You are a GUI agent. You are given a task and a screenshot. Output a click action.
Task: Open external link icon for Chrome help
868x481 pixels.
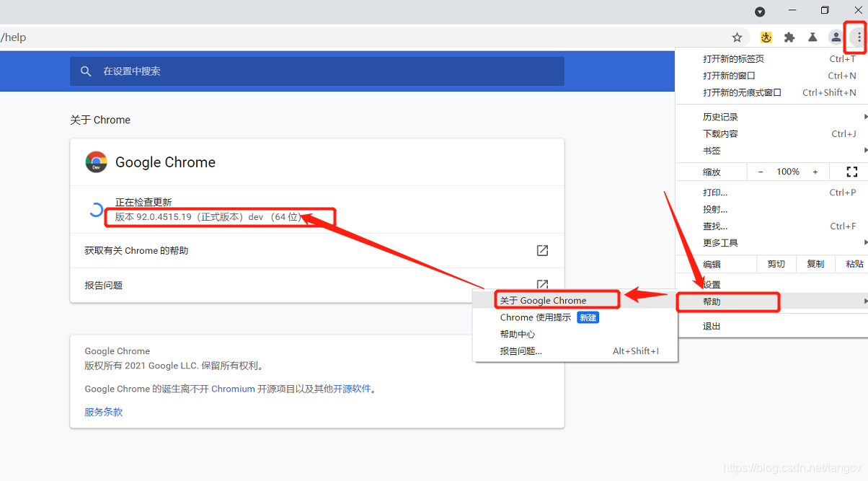pyautogui.click(x=542, y=250)
